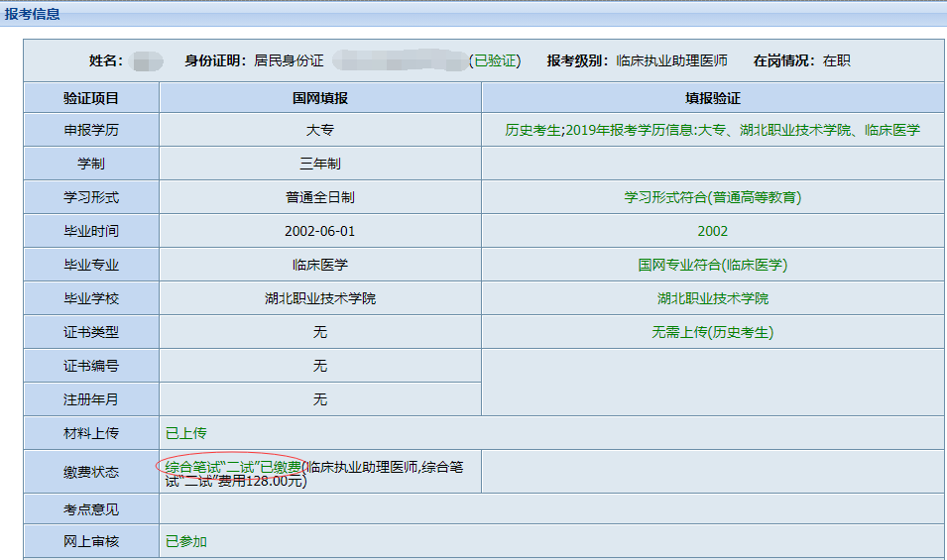
Task: Click the 报考信息 section header
Action: pos(32,14)
